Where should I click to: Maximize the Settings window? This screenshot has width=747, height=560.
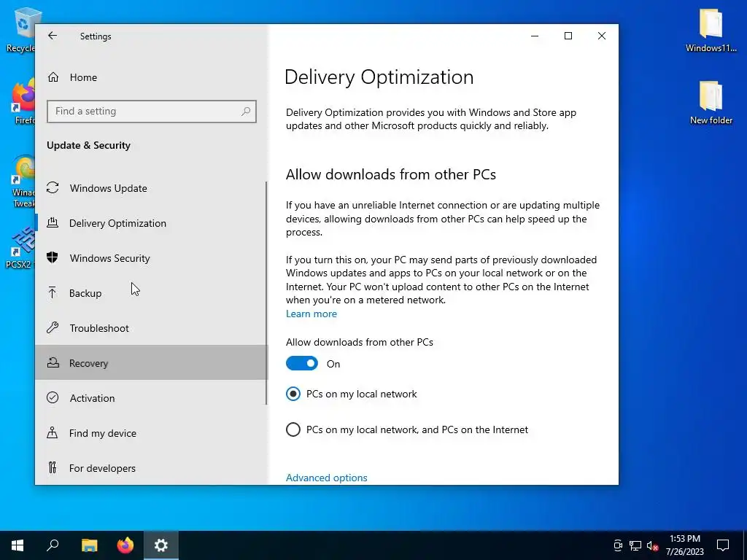pos(568,36)
